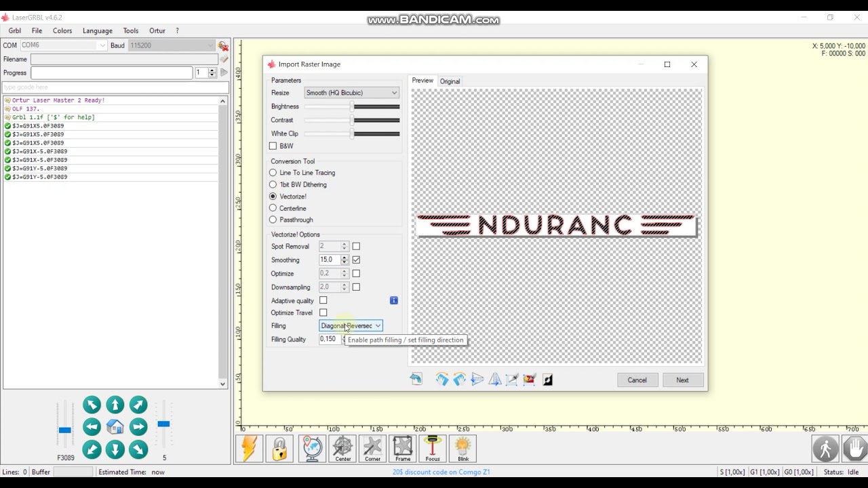Click the Brightness slider

pyautogui.click(x=352, y=106)
